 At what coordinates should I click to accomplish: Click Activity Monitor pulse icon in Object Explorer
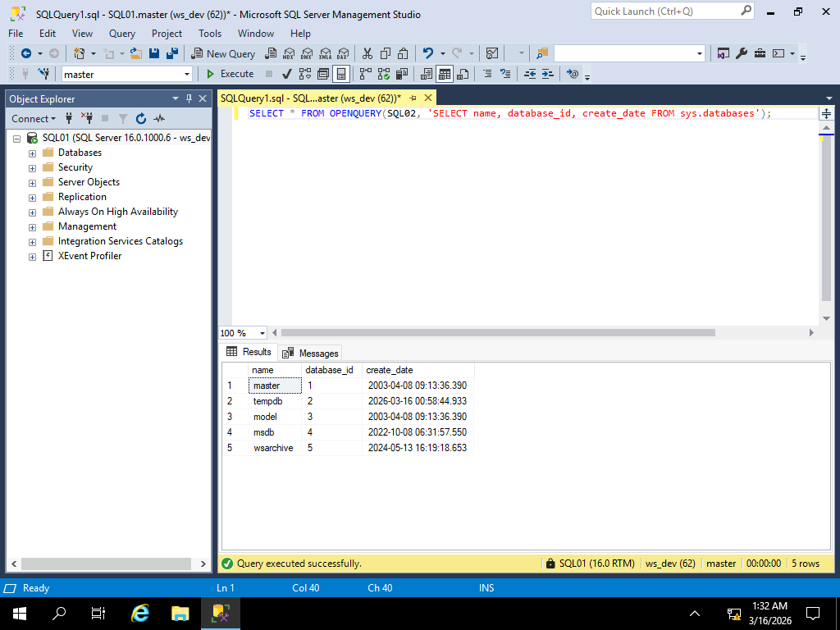159,118
